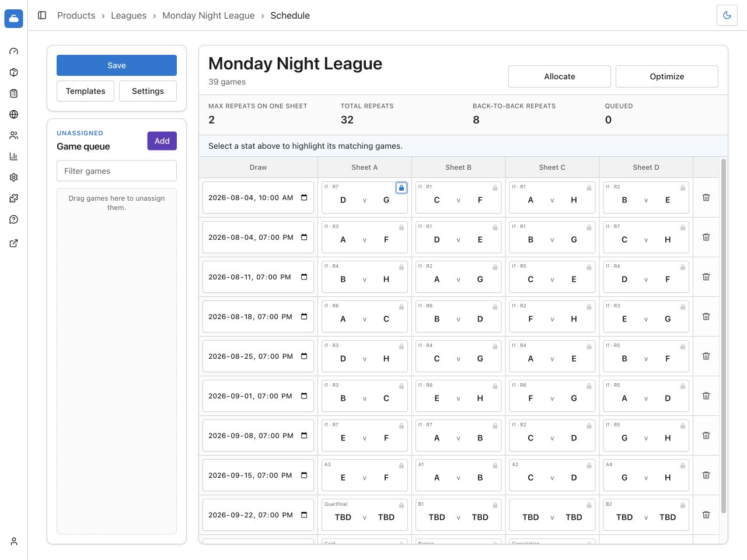This screenshot has height=560, width=747.
Task: Toggle the sidebar panel icon
Action: [42, 15]
